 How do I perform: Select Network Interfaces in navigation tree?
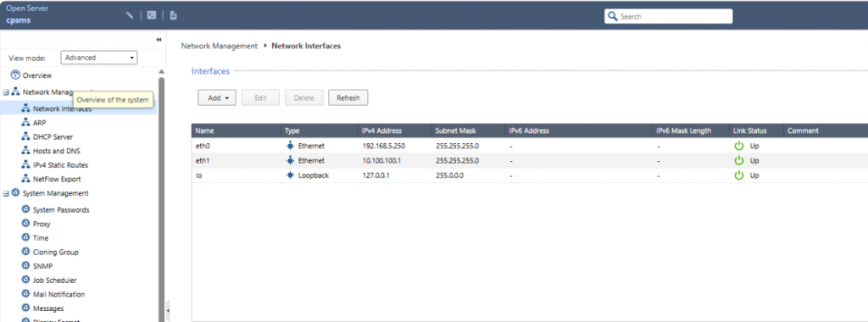62,108
